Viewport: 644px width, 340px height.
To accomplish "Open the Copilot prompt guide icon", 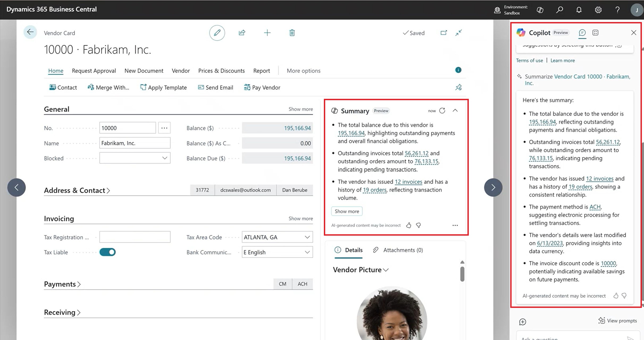I will pos(595,32).
